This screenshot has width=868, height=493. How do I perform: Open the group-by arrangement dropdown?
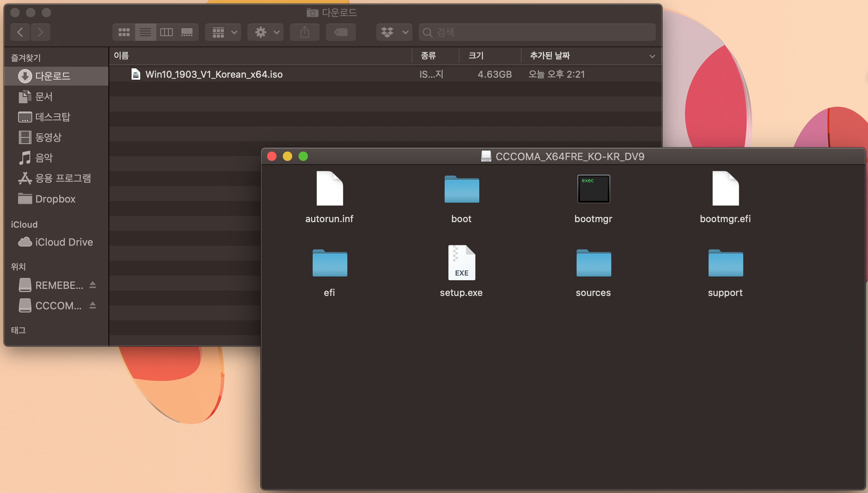(x=223, y=32)
